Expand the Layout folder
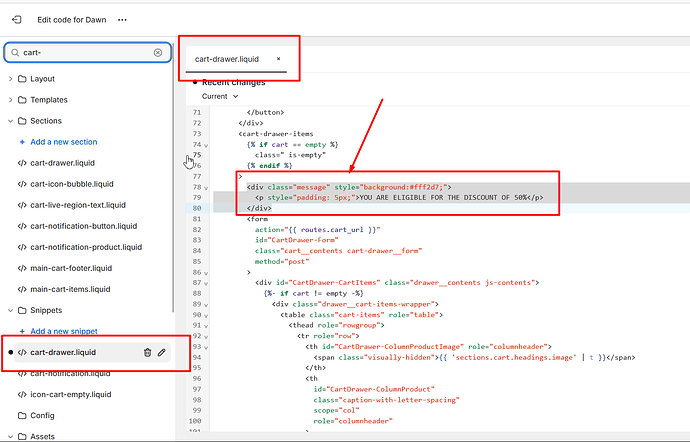 click(10, 78)
